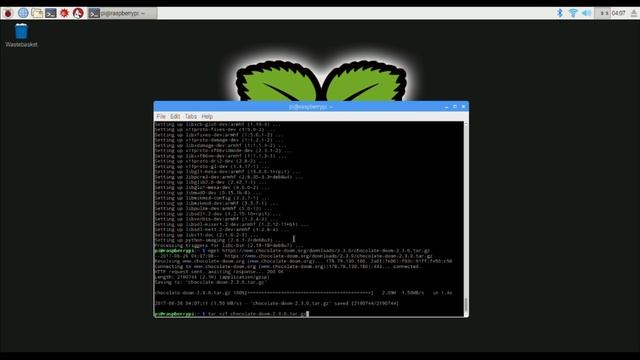Launch the web browser globe icon
The image size is (640, 360).
(x=23, y=13)
